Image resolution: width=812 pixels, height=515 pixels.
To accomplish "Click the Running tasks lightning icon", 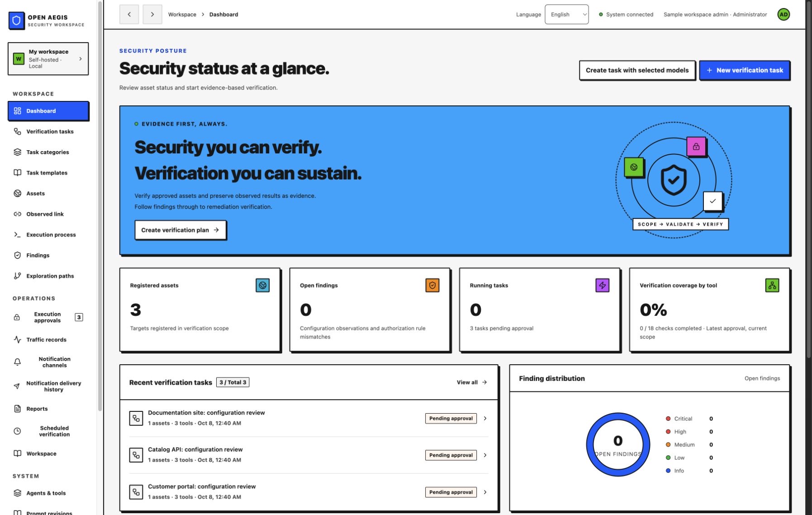I will (x=602, y=285).
